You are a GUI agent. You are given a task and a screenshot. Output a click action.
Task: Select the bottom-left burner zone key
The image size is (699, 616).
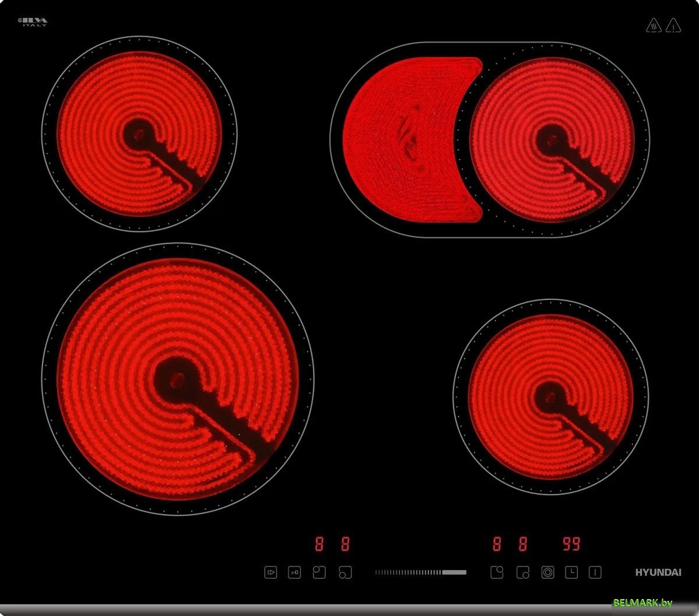pos(345,572)
